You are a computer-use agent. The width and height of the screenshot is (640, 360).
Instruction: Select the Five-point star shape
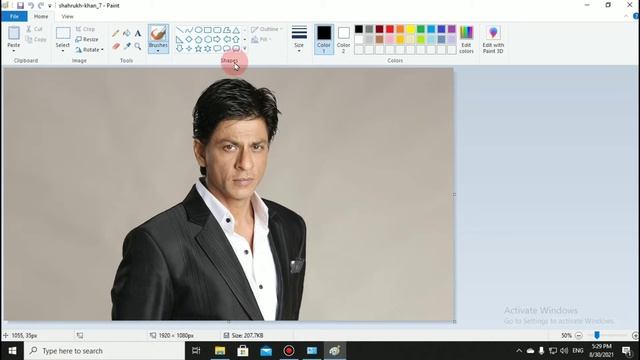tap(198, 49)
